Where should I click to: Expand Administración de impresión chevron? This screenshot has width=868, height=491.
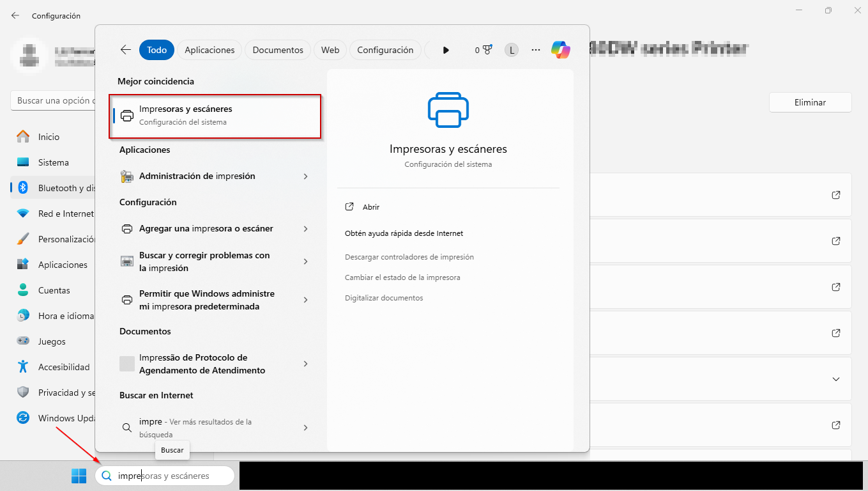(306, 176)
